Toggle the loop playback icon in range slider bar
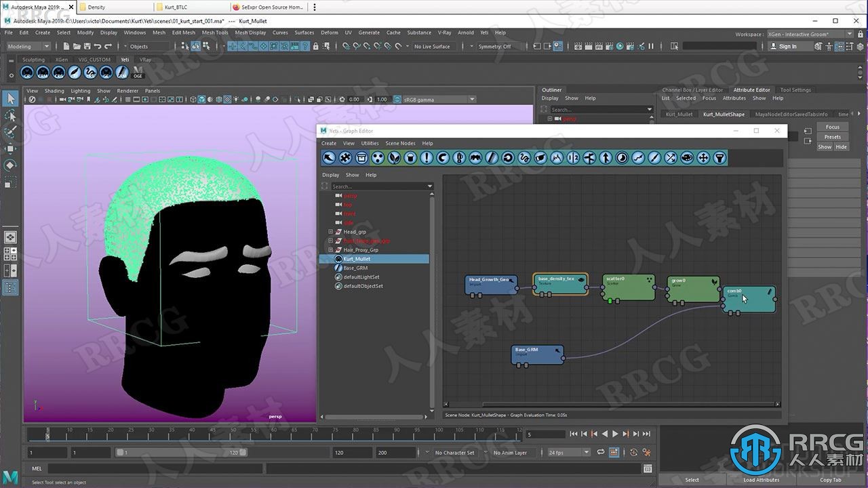The height and width of the screenshot is (488, 868). click(x=602, y=452)
